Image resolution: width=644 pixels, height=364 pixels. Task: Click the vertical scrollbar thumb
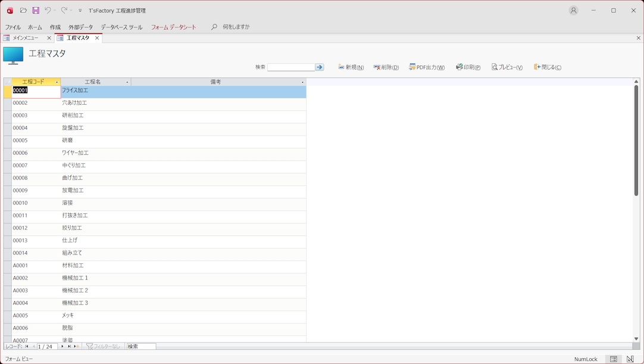click(636, 140)
